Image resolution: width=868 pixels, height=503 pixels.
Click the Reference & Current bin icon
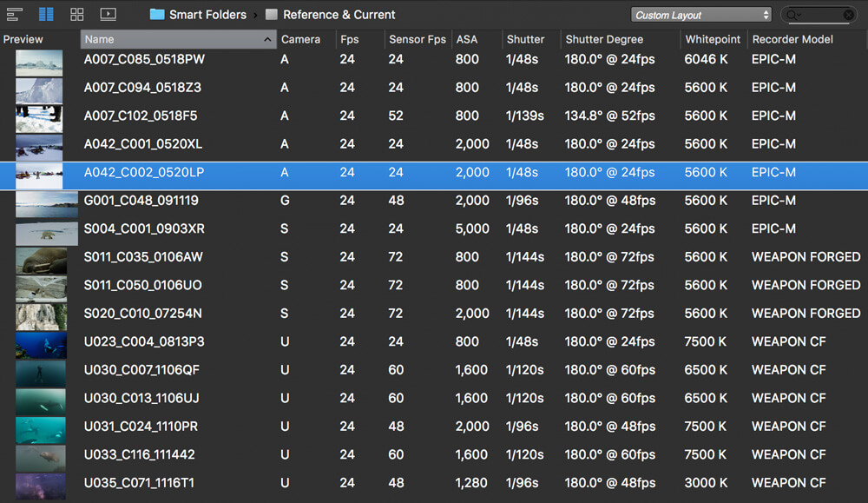pyautogui.click(x=271, y=15)
